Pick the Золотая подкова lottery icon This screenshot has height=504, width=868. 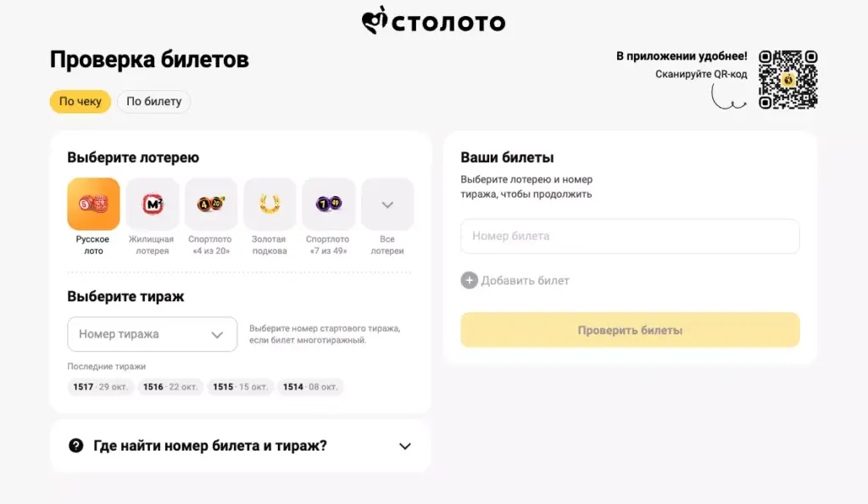[270, 204]
